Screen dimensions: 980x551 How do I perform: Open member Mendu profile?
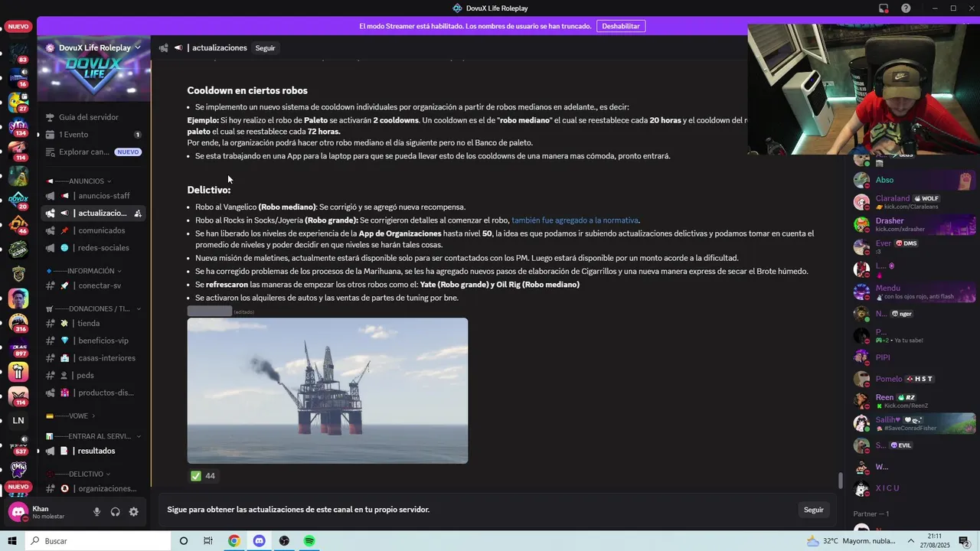coord(913,292)
